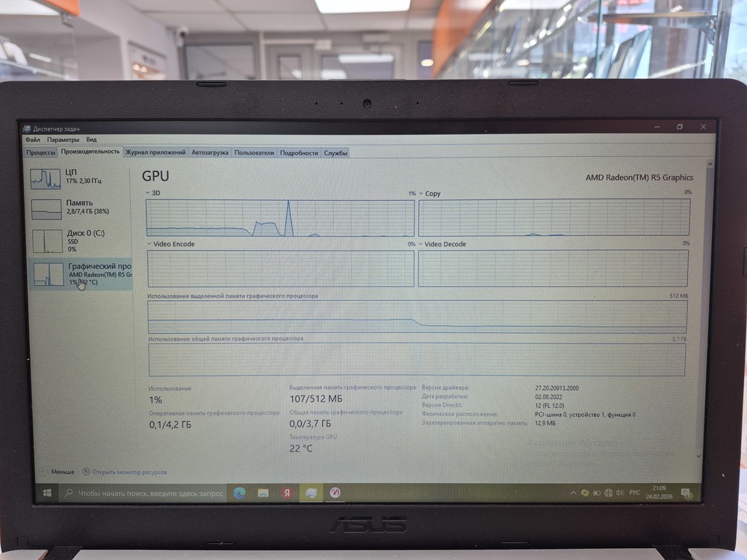
Task: Open the Подробности tab
Action: pyautogui.click(x=299, y=153)
